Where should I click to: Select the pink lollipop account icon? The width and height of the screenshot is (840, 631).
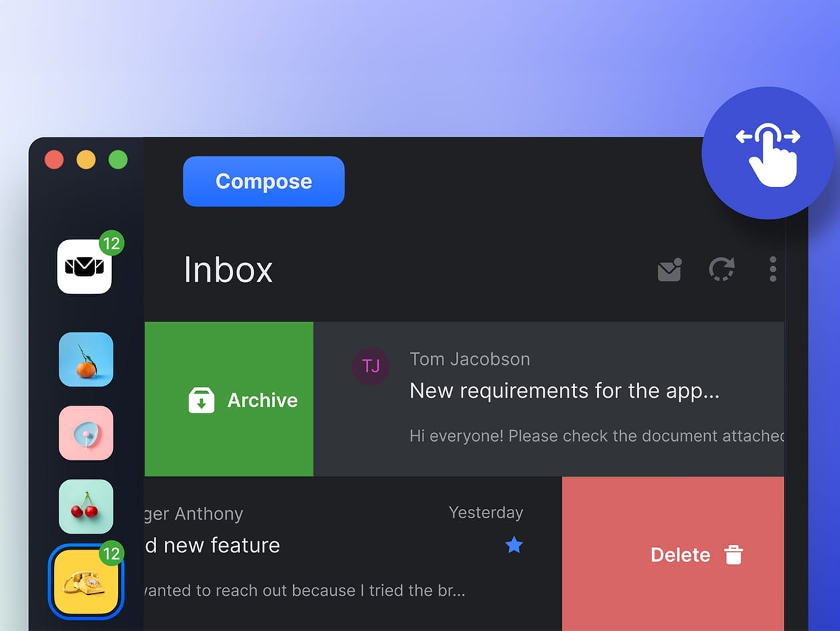[86, 433]
